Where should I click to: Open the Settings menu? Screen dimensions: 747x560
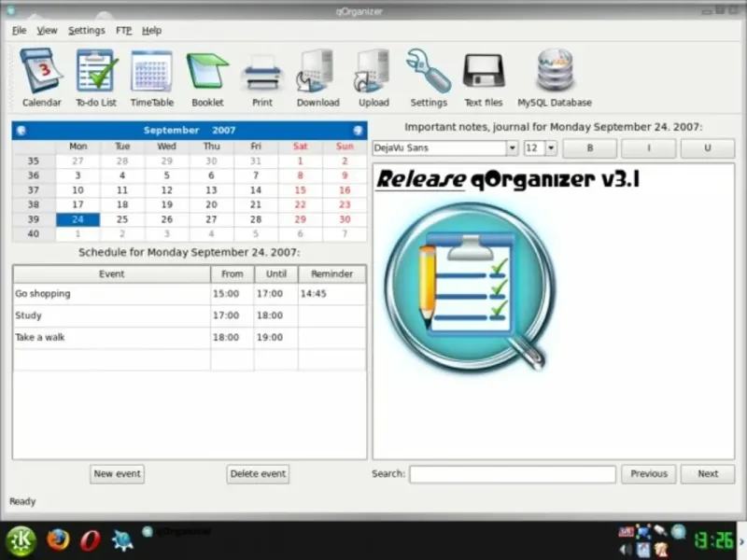pyautogui.click(x=86, y=31)
